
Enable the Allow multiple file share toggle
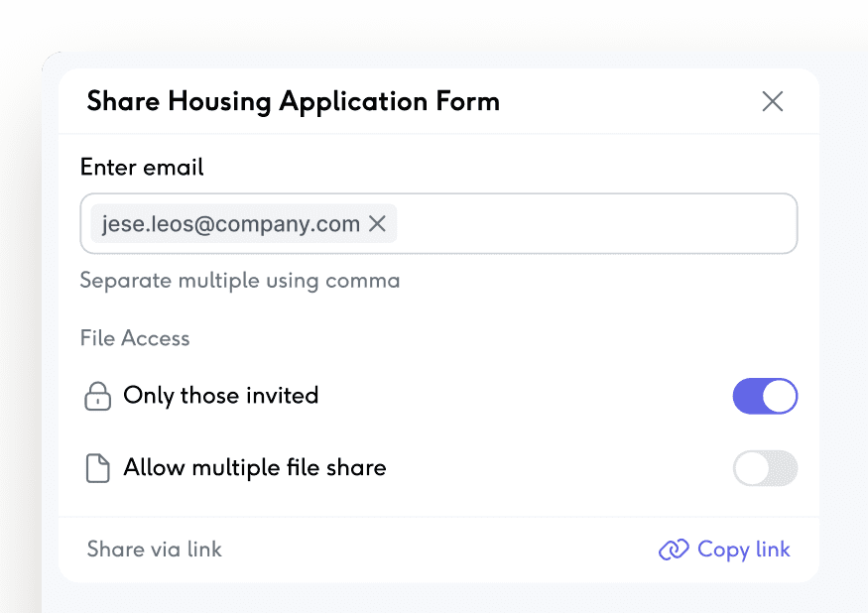765,468
